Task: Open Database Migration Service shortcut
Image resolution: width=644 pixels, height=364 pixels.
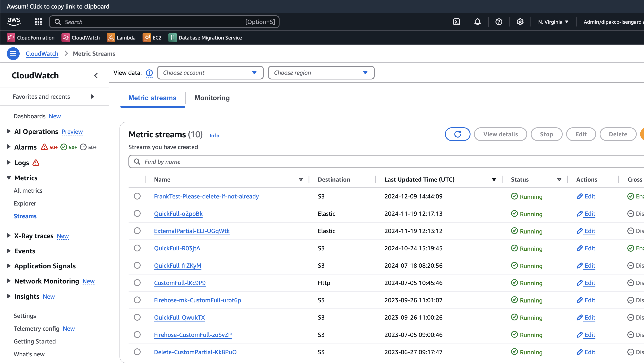Action: click(x=205, y=38)
